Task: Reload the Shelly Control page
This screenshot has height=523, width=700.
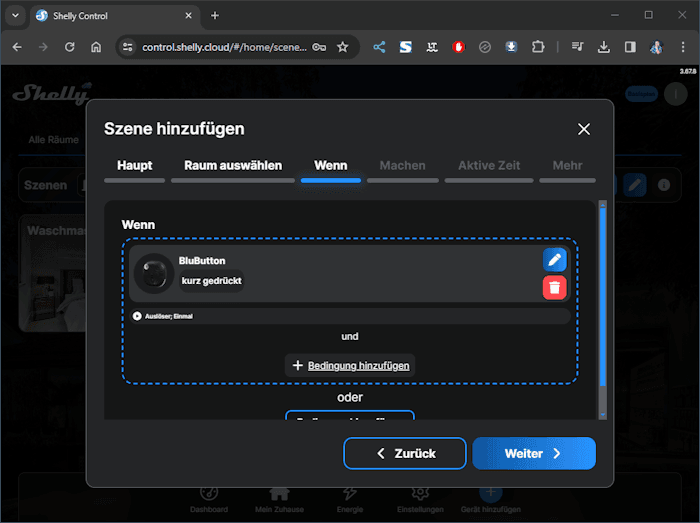Action: [x=69, y=47]
